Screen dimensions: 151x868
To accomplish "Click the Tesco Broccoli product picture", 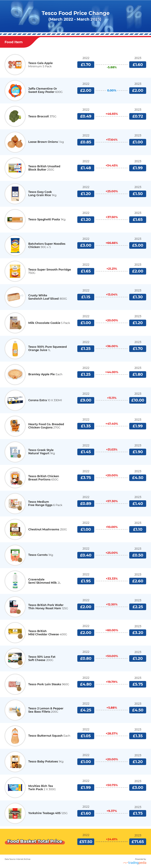I will [x=15, y=116].
